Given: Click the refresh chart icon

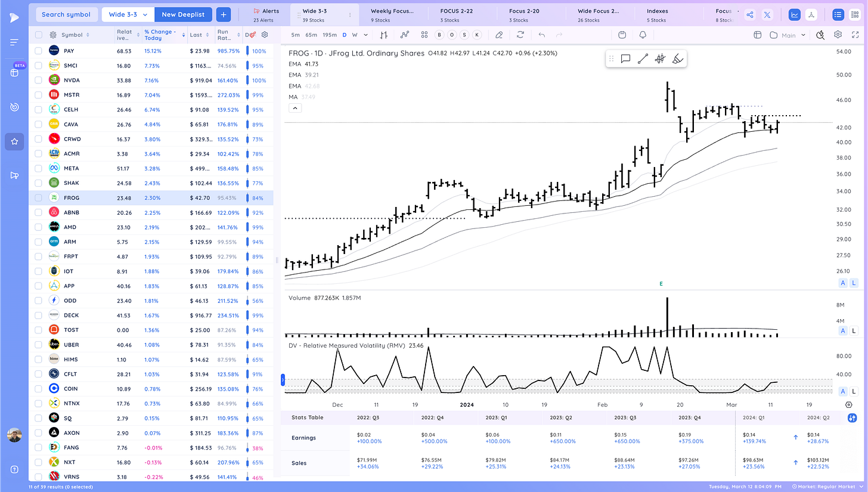Looking at the screenshot, I should (x=520, y=35).
